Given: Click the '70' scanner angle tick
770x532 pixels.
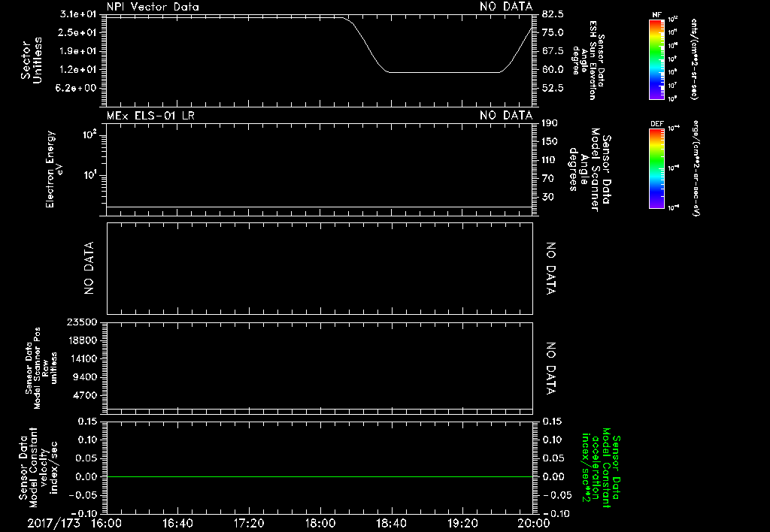Looking at the screenshot, I should (x=547, y=178).
